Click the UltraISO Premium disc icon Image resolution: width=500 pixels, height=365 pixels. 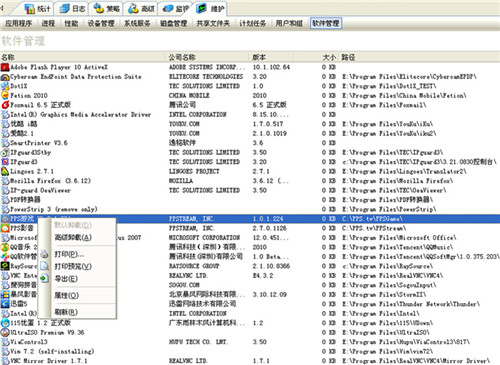click(5, 332)
